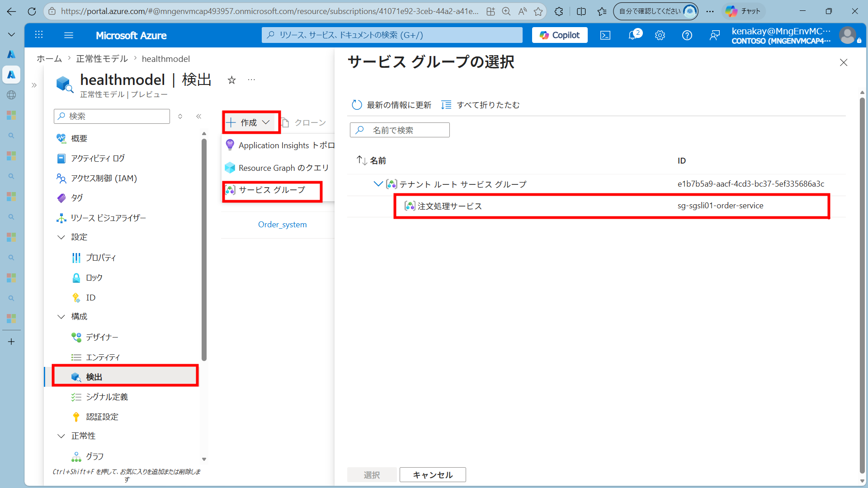Open the feedback icon in header

[x=714, y=35]
